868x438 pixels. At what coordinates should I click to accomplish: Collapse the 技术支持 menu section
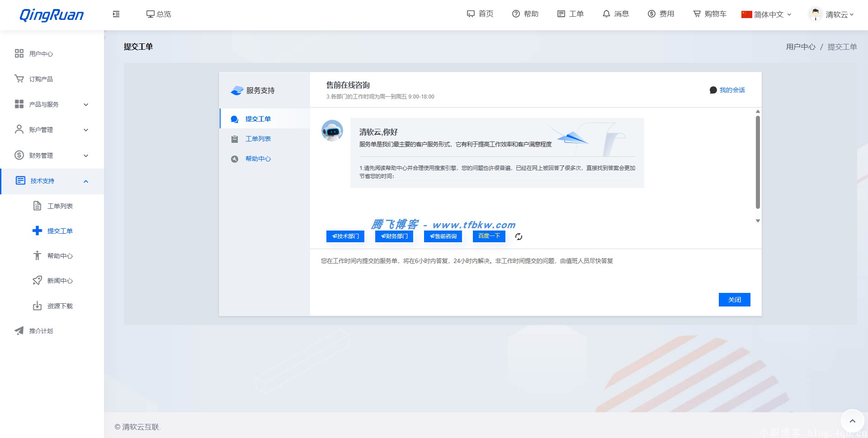pyautogui.click(x=86, y=181)
